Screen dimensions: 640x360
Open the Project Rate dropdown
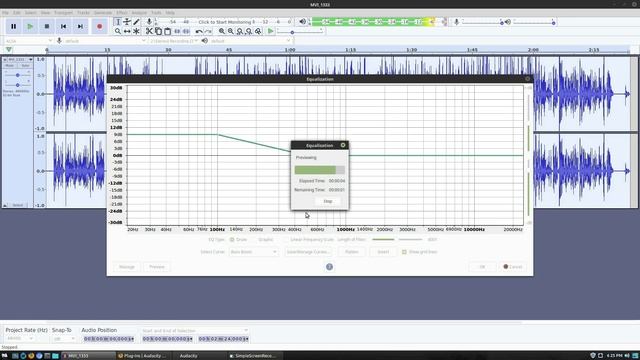click(19, 339)
